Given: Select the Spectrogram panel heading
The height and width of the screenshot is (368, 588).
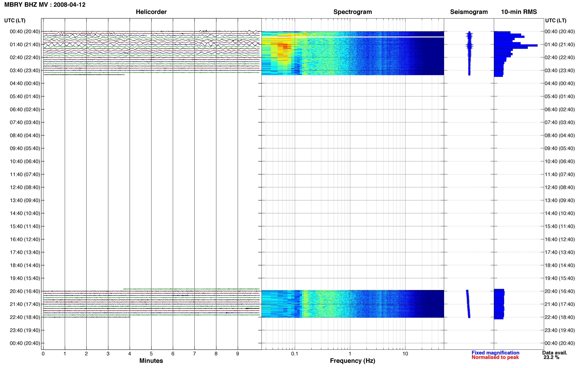Looking at the screenshot, I should coord(352,12).
